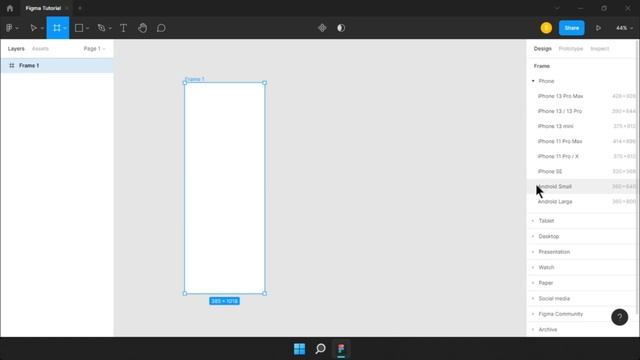Choose iPhone 13 / 13 Pro preset

pos(582,111)
